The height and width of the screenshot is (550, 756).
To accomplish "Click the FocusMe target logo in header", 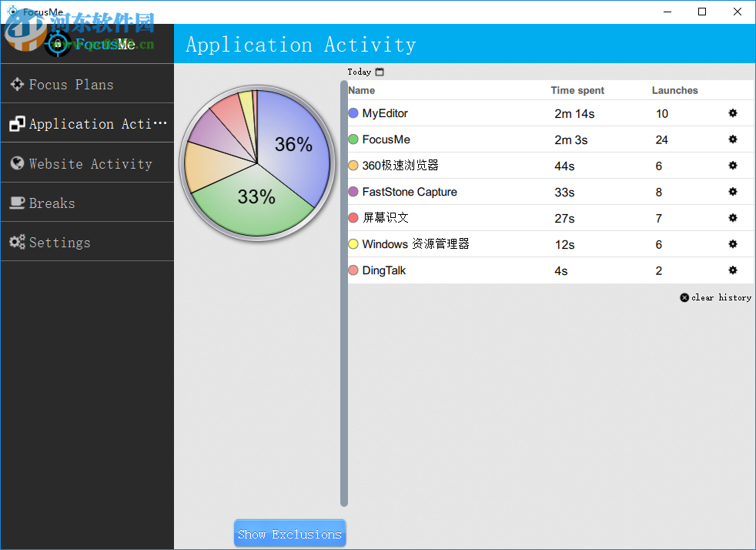I will [x=58, y=44].
